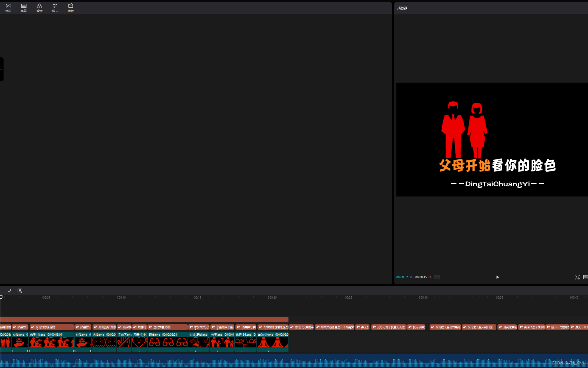Open the 调节 adjustment panel
Image resolution: width=588 pixels, height=368 pixels.
click(x=55, y=8)
